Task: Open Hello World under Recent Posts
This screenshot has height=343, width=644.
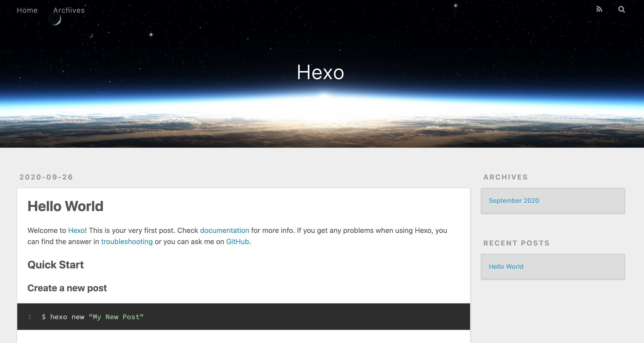Action: point(506,267)
